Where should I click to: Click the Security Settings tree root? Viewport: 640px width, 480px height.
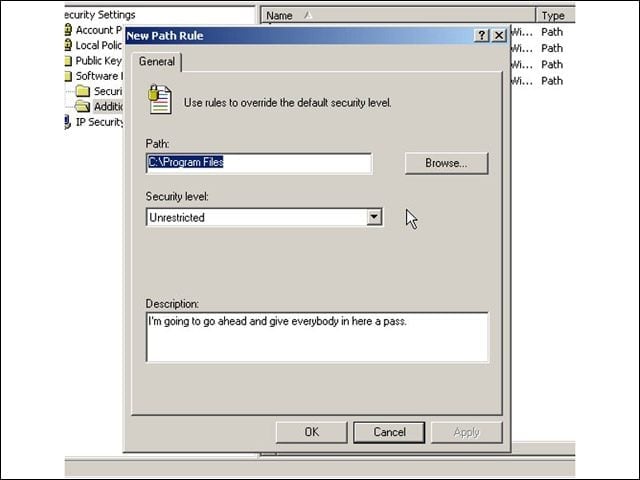(100, 15)
